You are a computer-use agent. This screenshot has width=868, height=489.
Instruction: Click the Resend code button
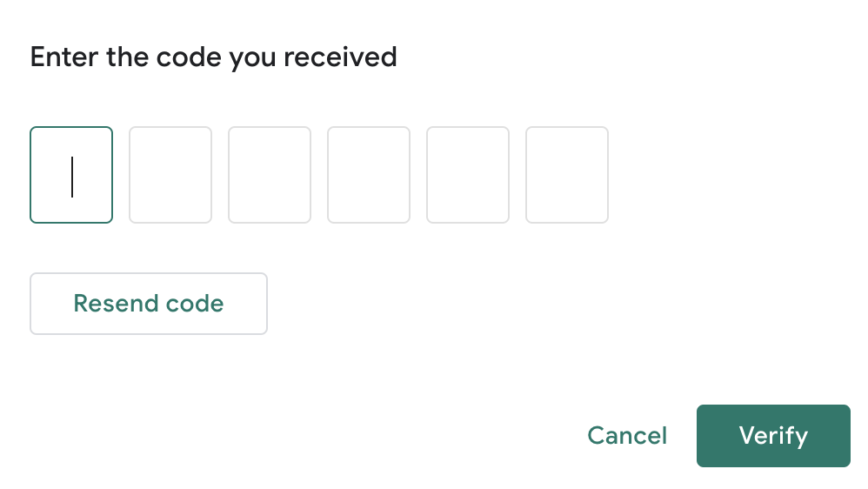[x=149, y=304]
